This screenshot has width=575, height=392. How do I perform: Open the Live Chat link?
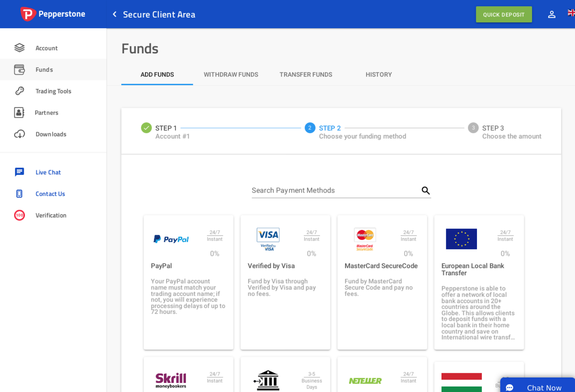coord(48,172)
